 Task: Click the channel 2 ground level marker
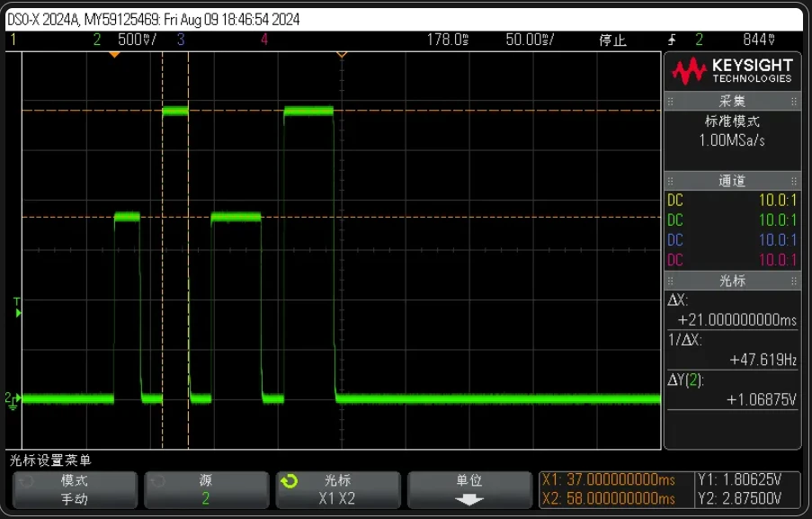[x=12, y=398]
